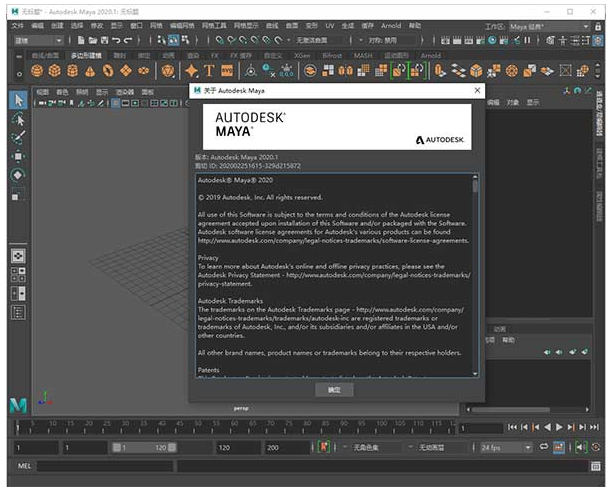
Task: Select the arrow Select tool
Action: click(x=18, y=100)
